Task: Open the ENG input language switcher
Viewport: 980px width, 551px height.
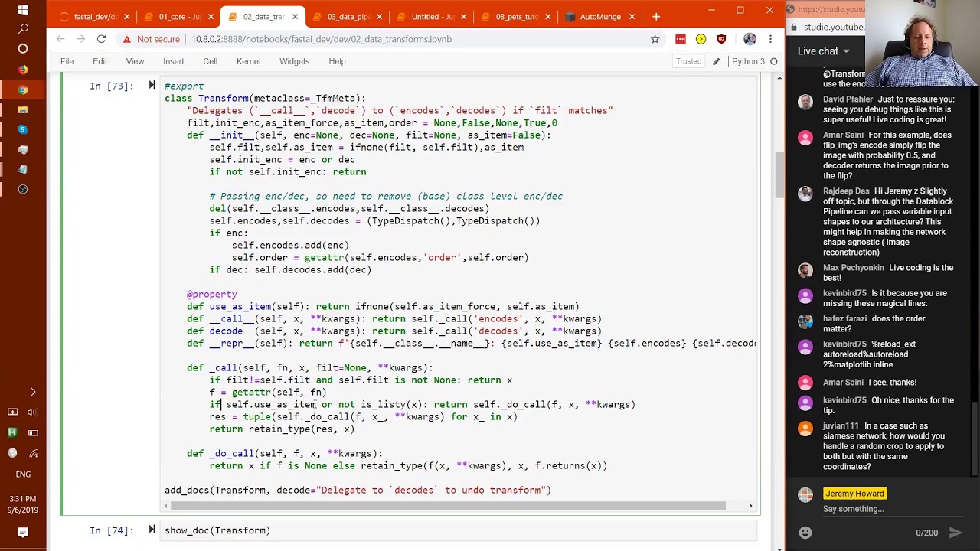Action: click(x=22, y=474)
